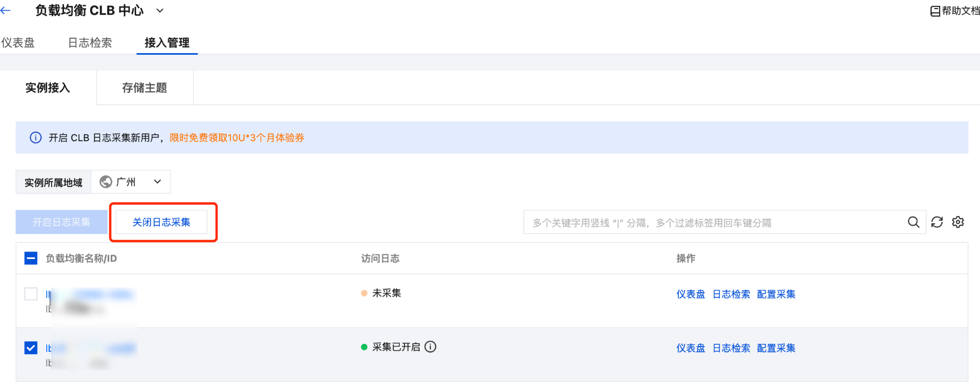Click 配置采集 for the 未采集 instance

coord(776,294)
